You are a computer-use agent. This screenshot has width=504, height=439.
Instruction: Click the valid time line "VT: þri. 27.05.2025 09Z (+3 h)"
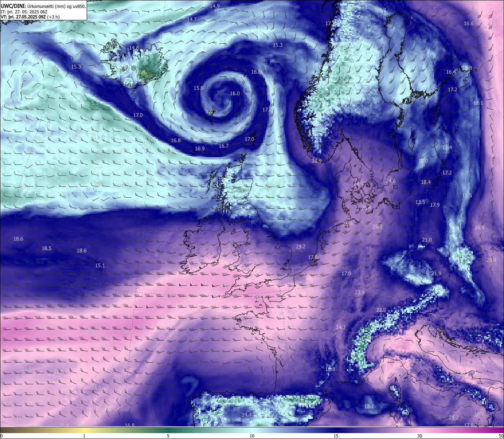(x=30, y=17)
